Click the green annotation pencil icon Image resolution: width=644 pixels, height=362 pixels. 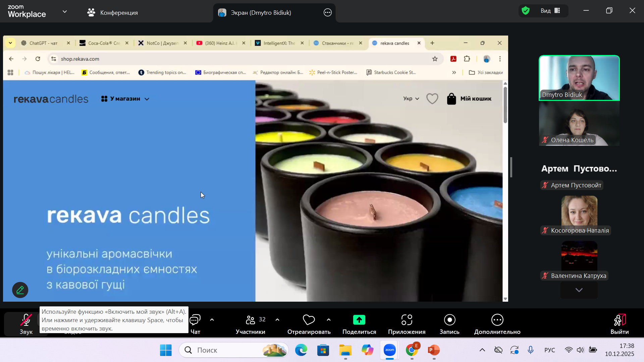(x=20, y=290)
